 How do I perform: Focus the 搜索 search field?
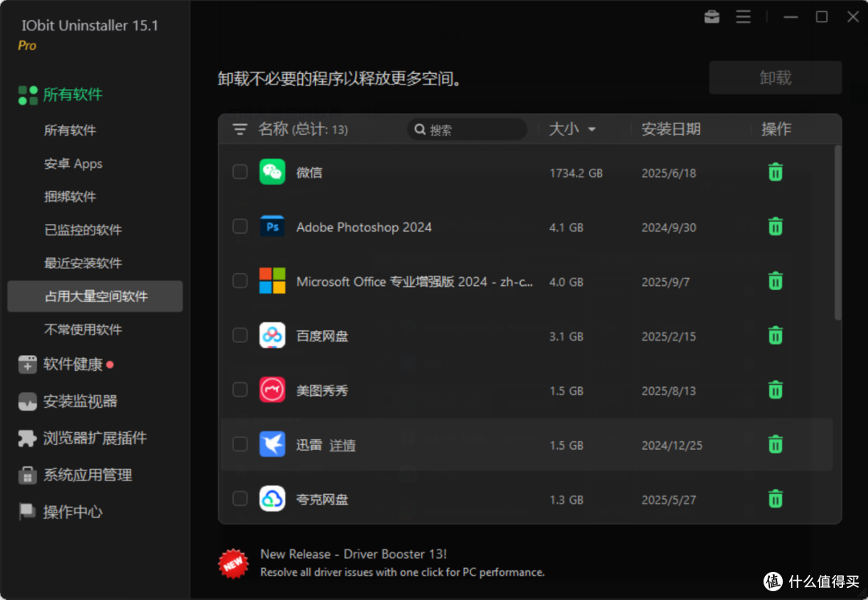[467, 129]
